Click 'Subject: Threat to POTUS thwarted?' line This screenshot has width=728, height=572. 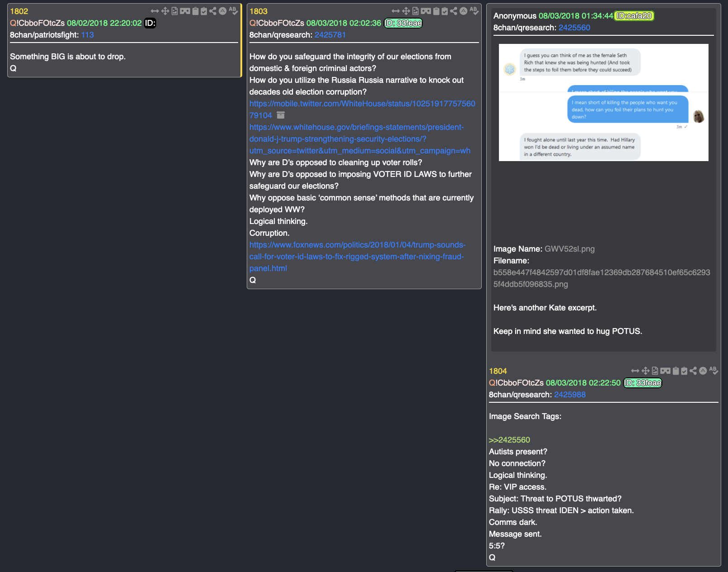coord(555,499)
